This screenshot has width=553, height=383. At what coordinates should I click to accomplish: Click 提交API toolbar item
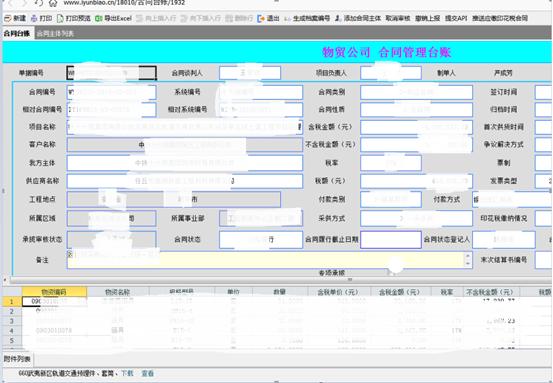(x=456, y=18)
